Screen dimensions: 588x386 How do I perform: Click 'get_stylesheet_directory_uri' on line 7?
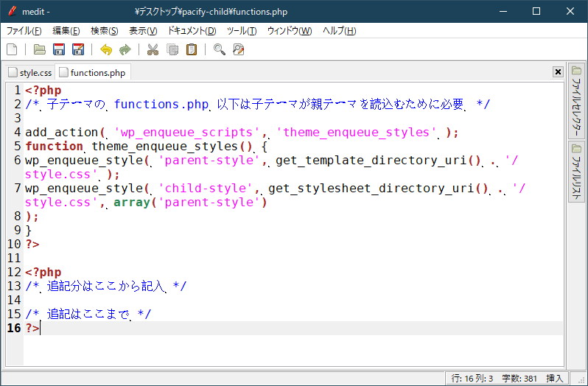[x=371, y=188]
